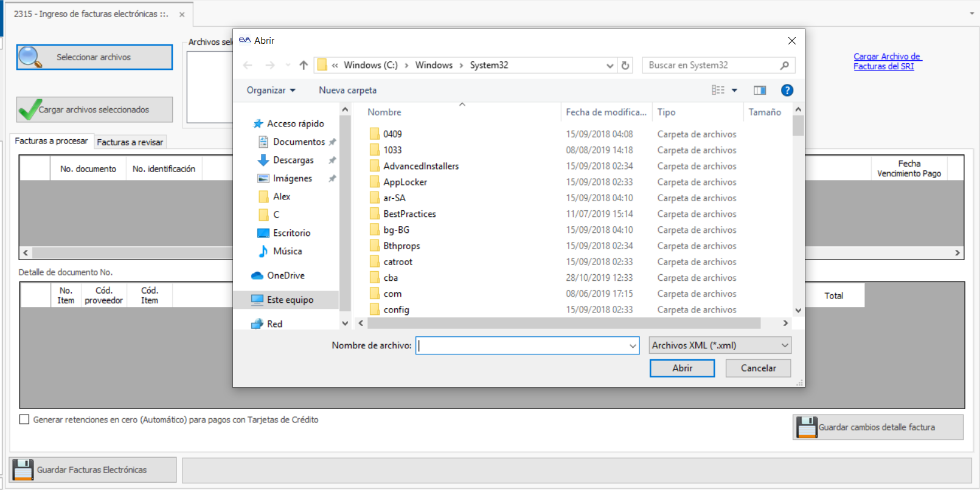The width and height of the screenshot is (980, 490).
Task: Click the file list horizontal scrollbar
Action: click(x=564, y=323)
